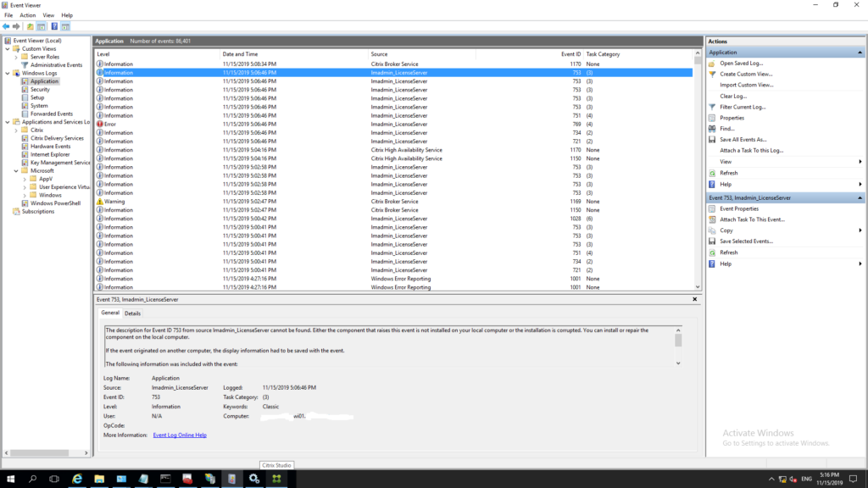Select Windows PowerShell log in tree
This screenshot has width=868, height=488.
tap(55, 203)
